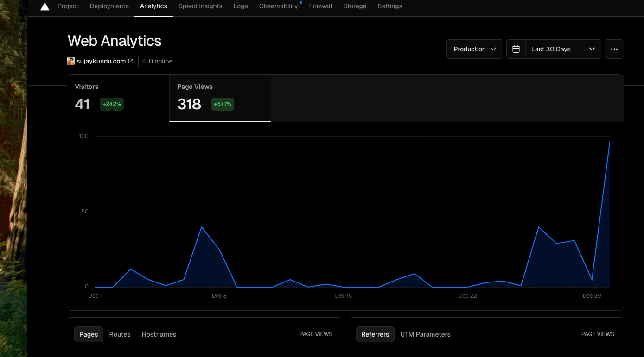Visit the sujaykundu.com link
This screenshot has height=357, width=644.
(101, 61)
